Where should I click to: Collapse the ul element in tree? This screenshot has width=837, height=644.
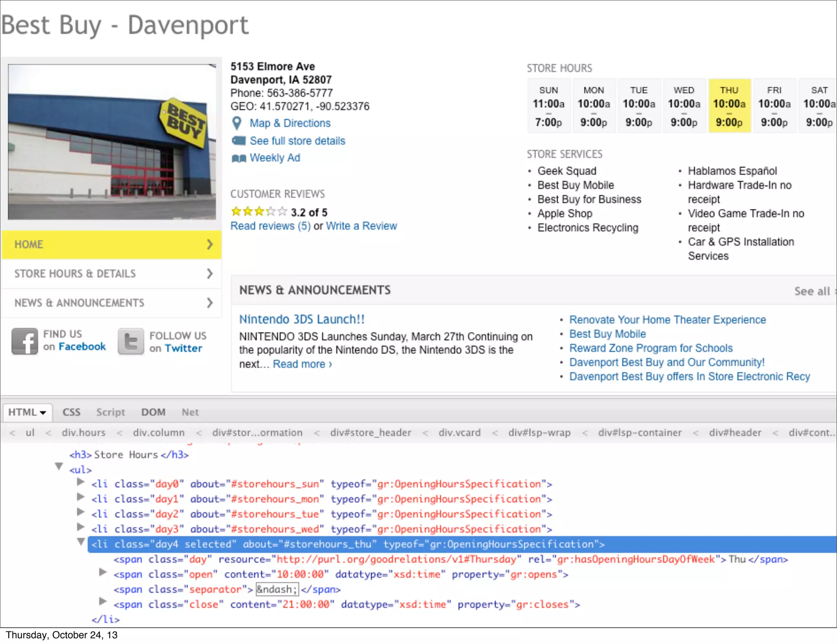pos(59,466)
